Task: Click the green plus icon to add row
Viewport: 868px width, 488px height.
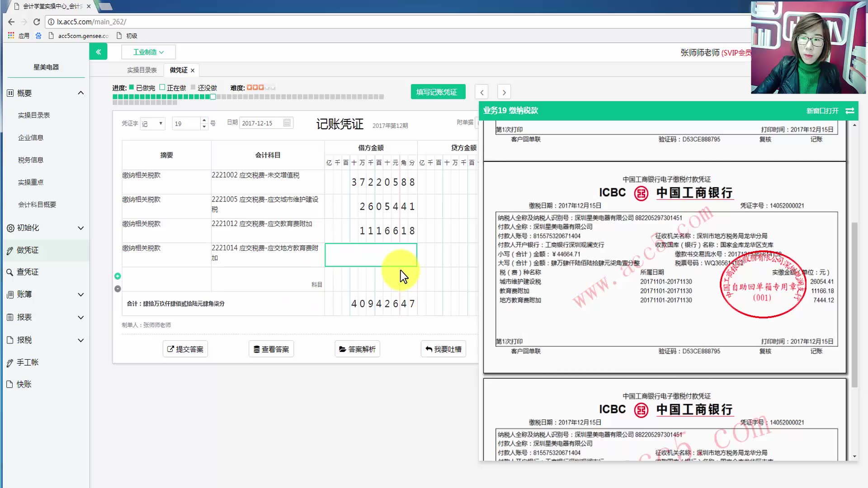Action: click(118, 276)
